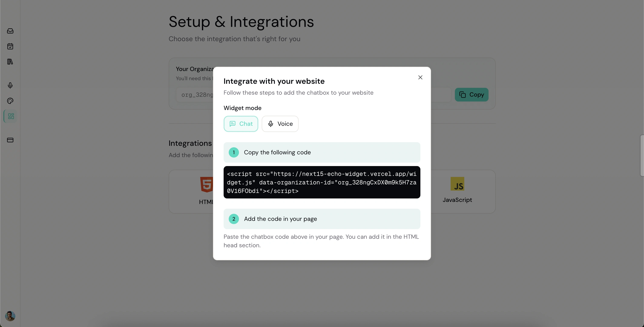
Task: Click the calendar check sidebar icon
Action: [10, 46]
